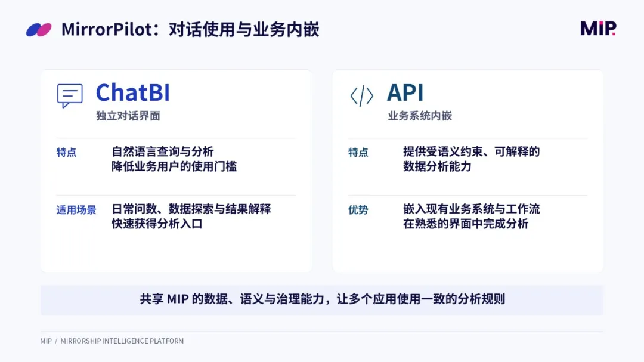Click the text '提供受语义约束、可解释的'
The width and height of the screenshot is (644, 362).
(472, 151)
